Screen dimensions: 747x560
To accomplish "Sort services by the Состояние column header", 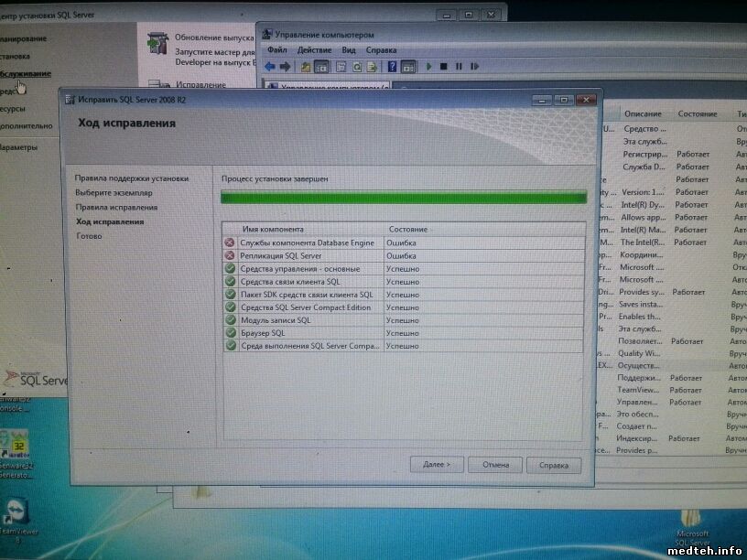I will (698, 114).
